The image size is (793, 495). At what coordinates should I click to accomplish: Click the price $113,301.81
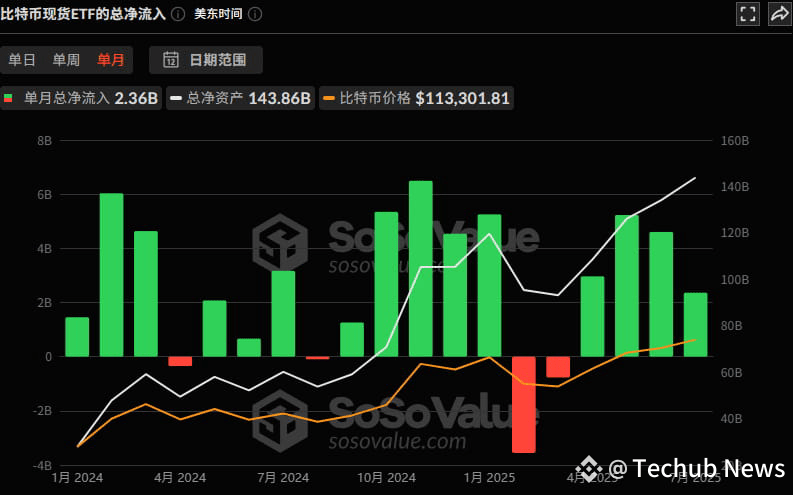click(x=462, y=98)
